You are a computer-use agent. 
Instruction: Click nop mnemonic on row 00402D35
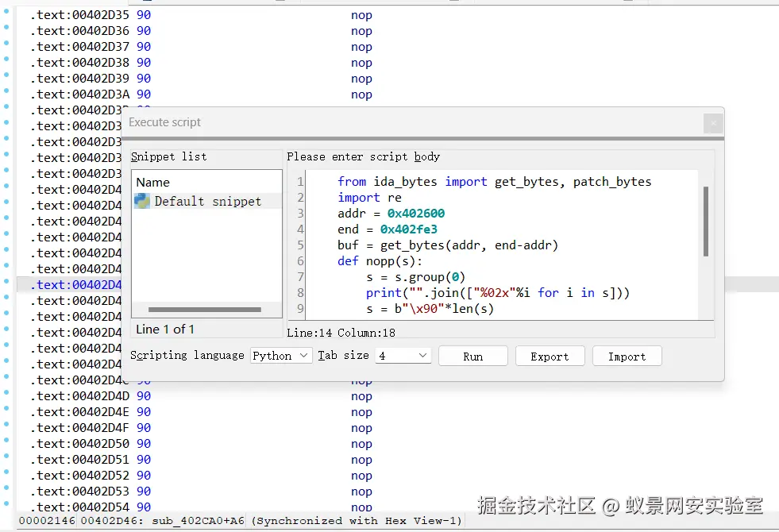[361, 15]
